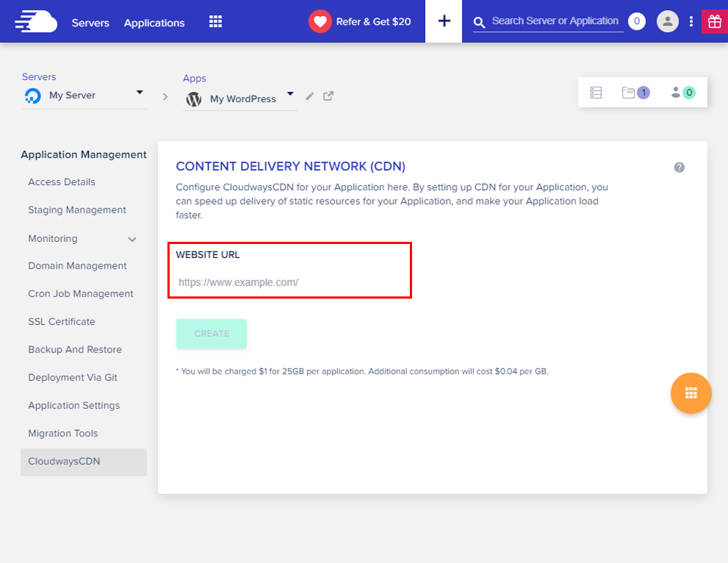Open Domain Management section
The height and width of the screenshot is (563, 728).
pyautogui.click(x=78, y=266)
